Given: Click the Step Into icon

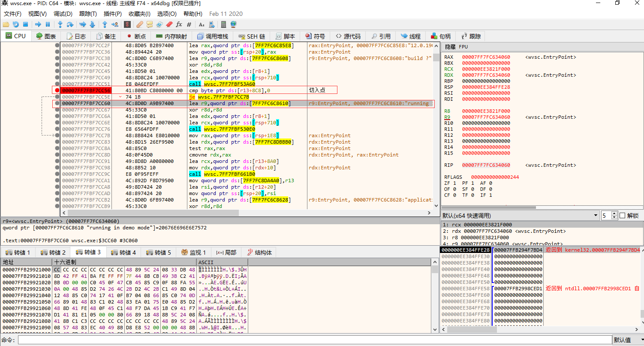Looking at the screenshot, I should click(60, 24).
